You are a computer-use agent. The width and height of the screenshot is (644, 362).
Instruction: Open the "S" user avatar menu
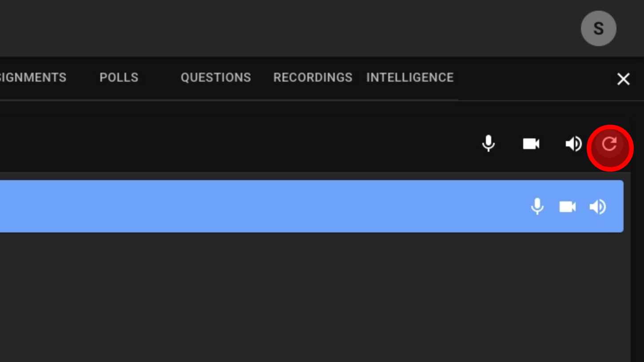(598, 28)
